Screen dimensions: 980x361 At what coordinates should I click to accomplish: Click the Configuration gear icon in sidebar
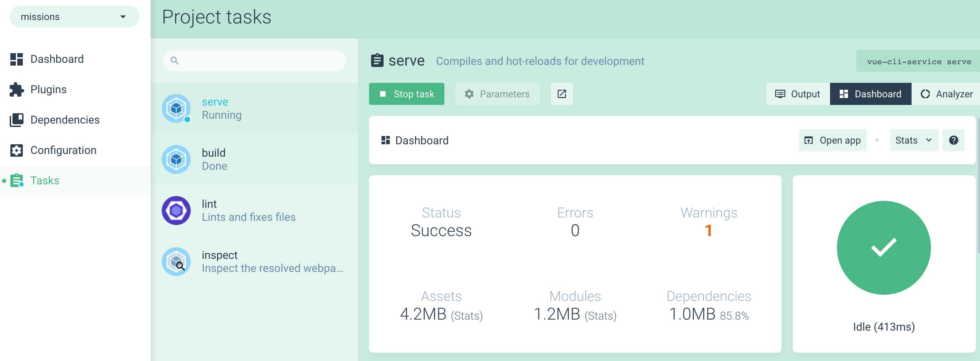coord(16,150)
